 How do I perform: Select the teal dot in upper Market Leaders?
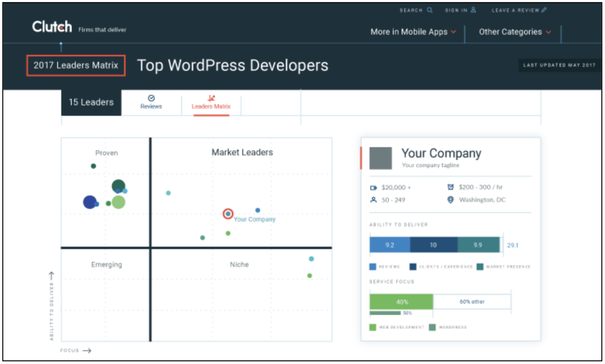168,193
